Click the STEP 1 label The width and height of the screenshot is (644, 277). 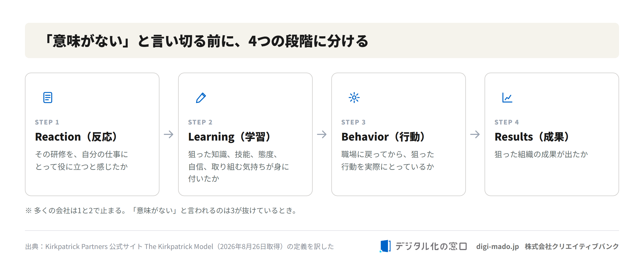click(47, 122)
